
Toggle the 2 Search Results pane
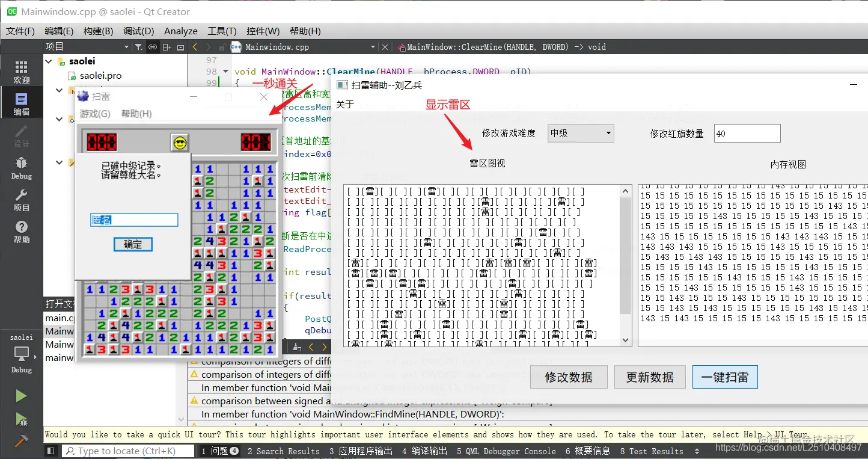pyautogui.click(x=283, y=451)
